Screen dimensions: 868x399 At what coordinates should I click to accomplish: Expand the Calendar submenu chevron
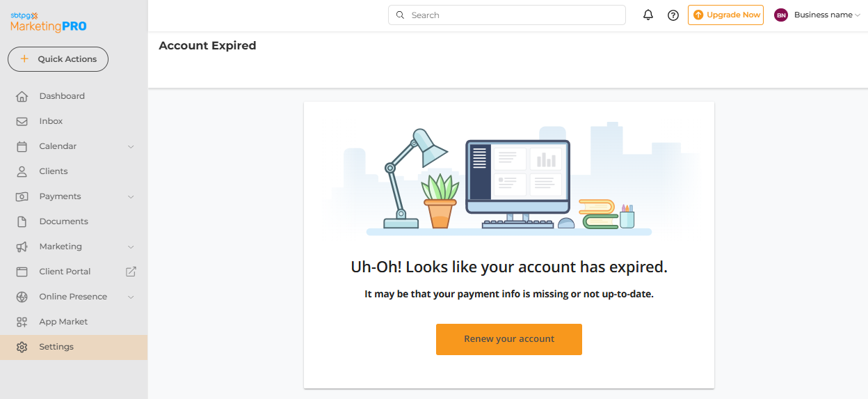tap(131, 146)
